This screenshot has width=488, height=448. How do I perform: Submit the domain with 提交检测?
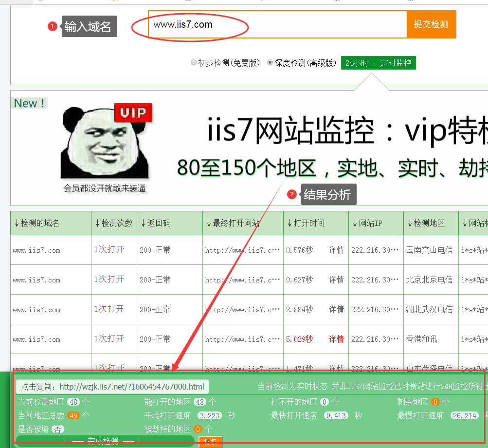point(431,24)
